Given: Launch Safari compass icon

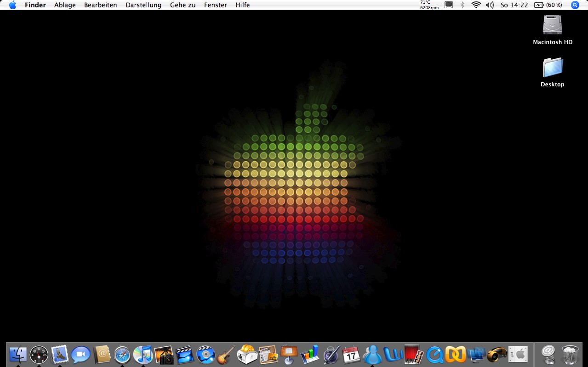Looking at the screenshot, I should click(x=122, y=355).
